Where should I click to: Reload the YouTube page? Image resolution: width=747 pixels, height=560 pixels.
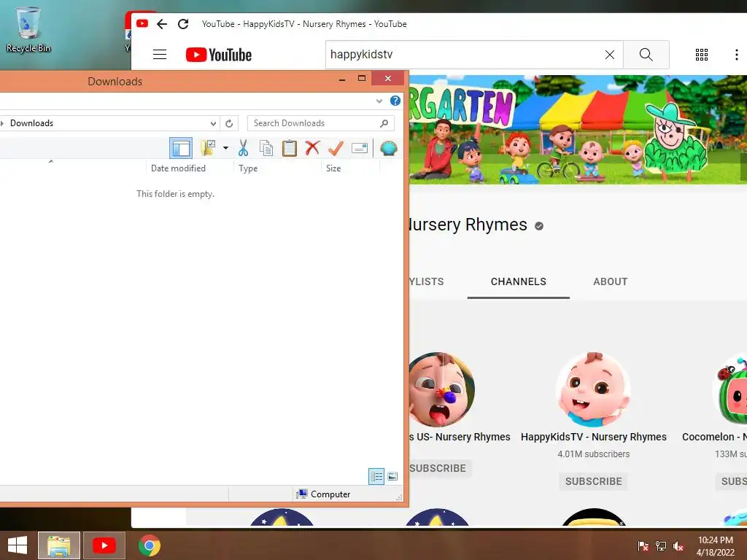click(x=183, y=24)
